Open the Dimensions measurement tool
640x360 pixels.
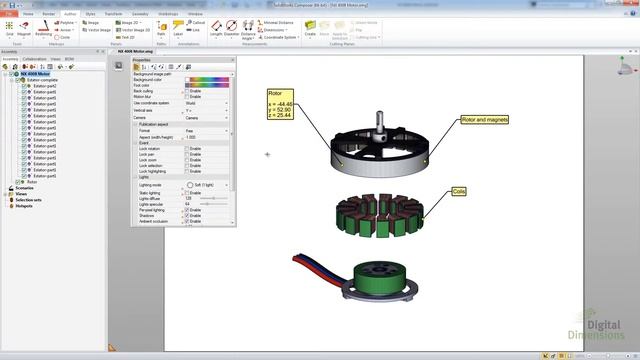pos(272,30)
